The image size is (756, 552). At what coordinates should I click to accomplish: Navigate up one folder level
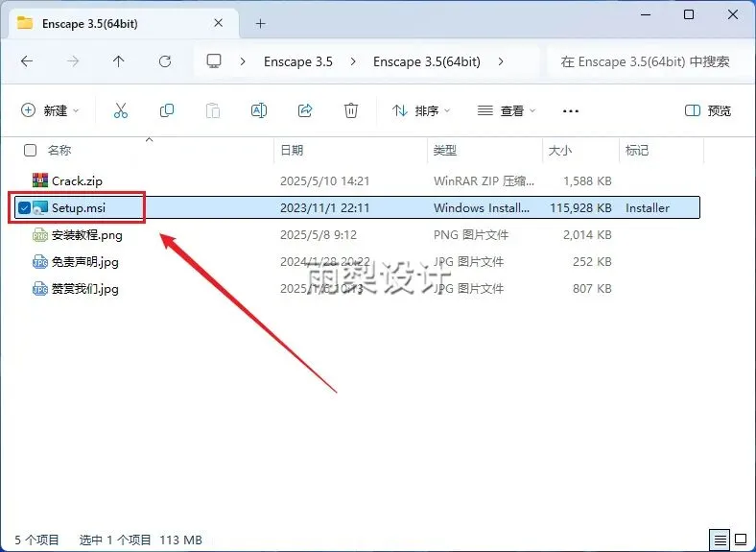(x=119, y=61)
